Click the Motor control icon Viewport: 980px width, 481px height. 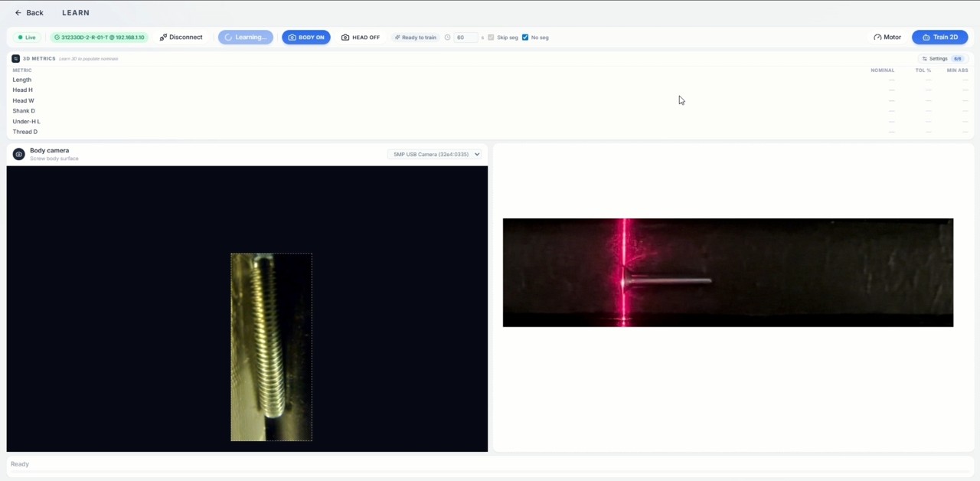click(x=877, y=37)
